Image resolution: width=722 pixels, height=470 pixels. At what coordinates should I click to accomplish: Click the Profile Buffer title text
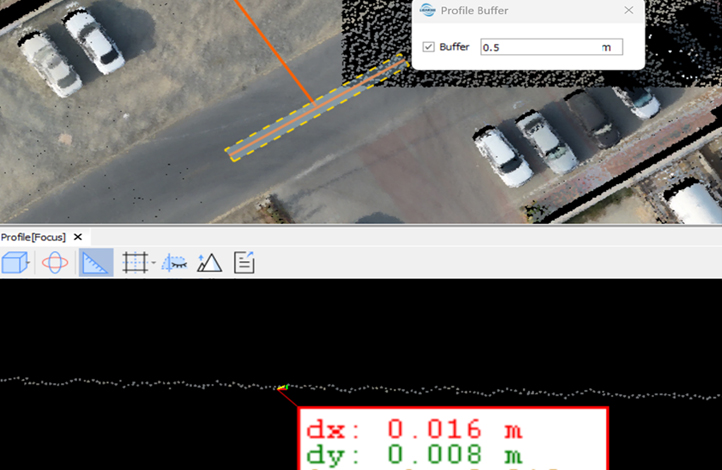tap(474, 11)
